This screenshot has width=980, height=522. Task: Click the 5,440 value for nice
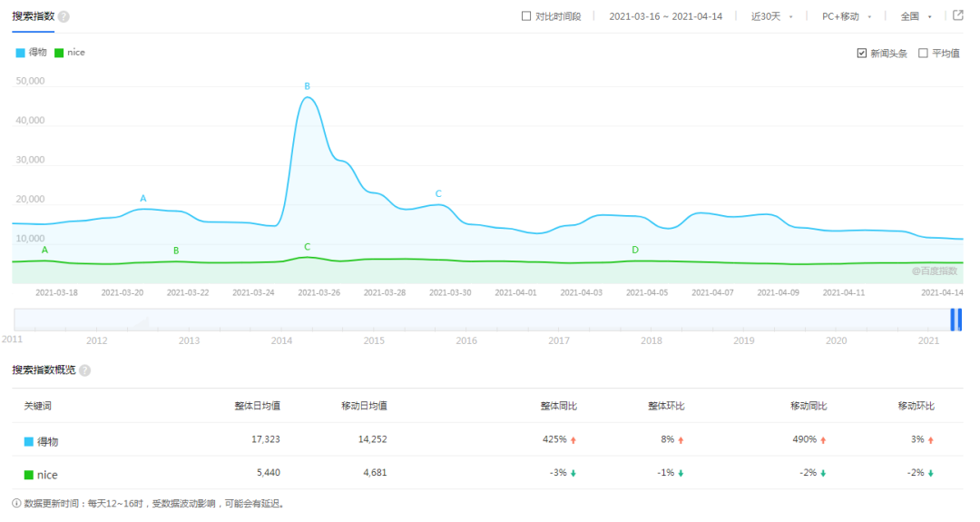[x=269, y=473]
